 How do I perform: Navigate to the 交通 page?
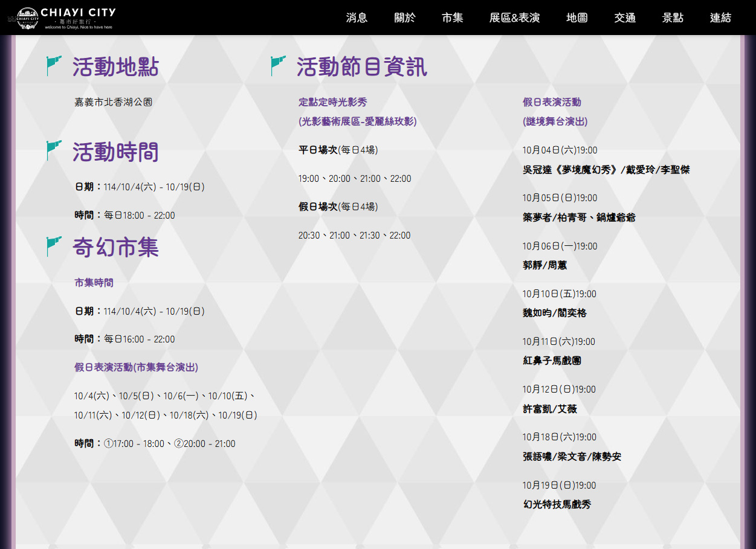point(624,18)
